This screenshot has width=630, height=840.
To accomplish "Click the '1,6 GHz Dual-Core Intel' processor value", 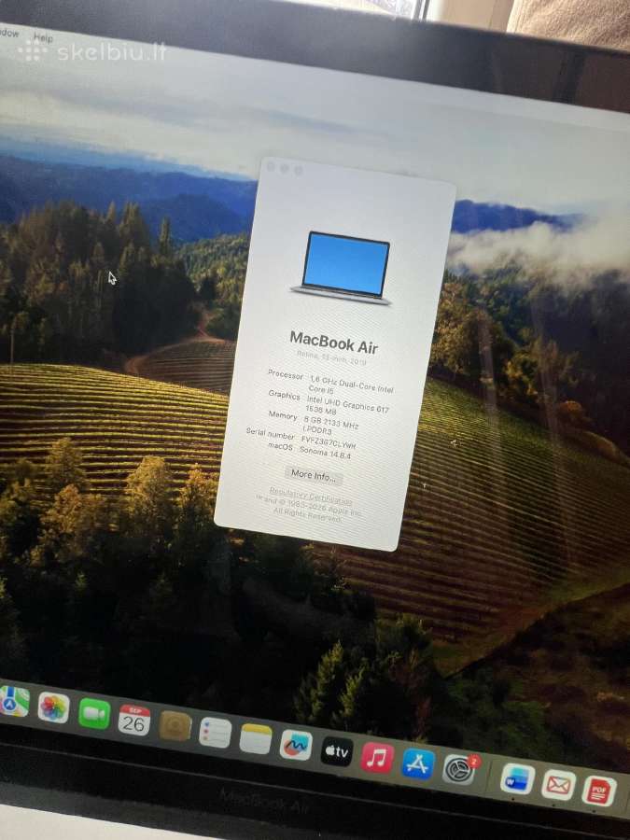I will 352,383.
